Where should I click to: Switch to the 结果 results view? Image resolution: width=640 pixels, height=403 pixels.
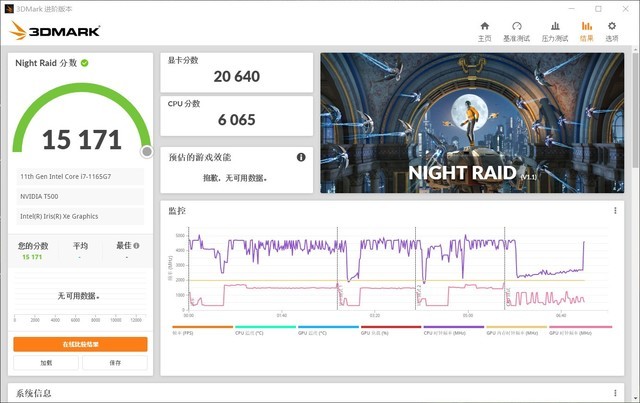pyautogui.click(x=587, y=32)
